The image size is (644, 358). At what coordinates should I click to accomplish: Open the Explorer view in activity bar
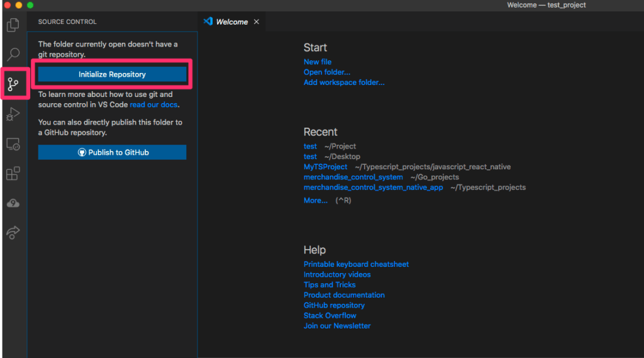[13, 25]
